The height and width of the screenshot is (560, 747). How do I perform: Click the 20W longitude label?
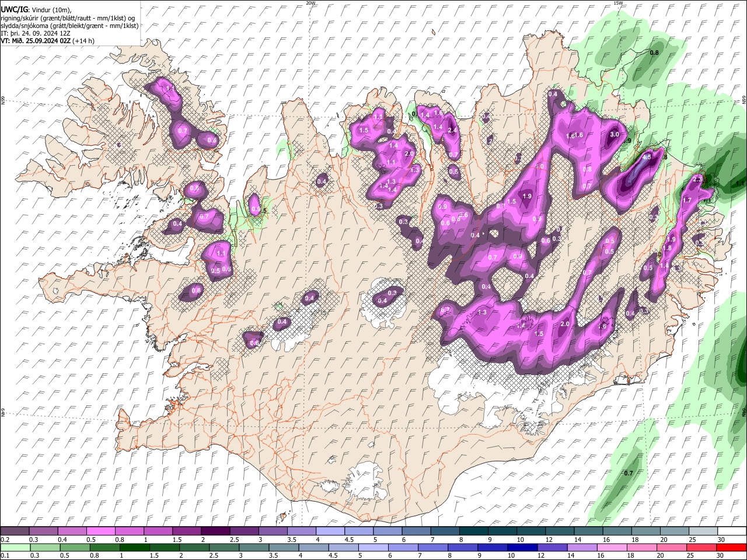[310, 3]
